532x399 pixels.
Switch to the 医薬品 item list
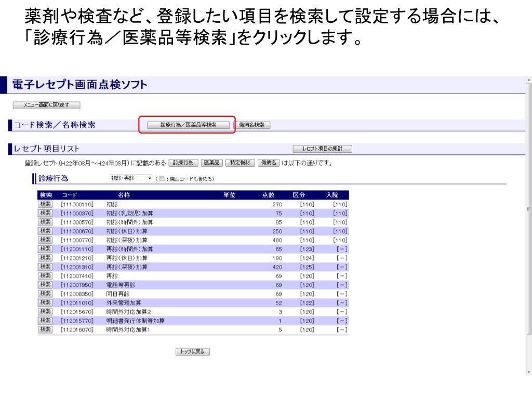[212, 163]
